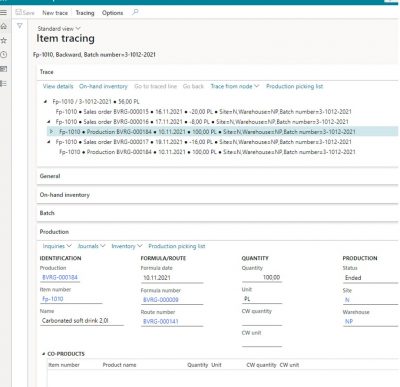Click Go back in Trace toolbar
This screenshot has height=387, width=400.
coord(193,86)
